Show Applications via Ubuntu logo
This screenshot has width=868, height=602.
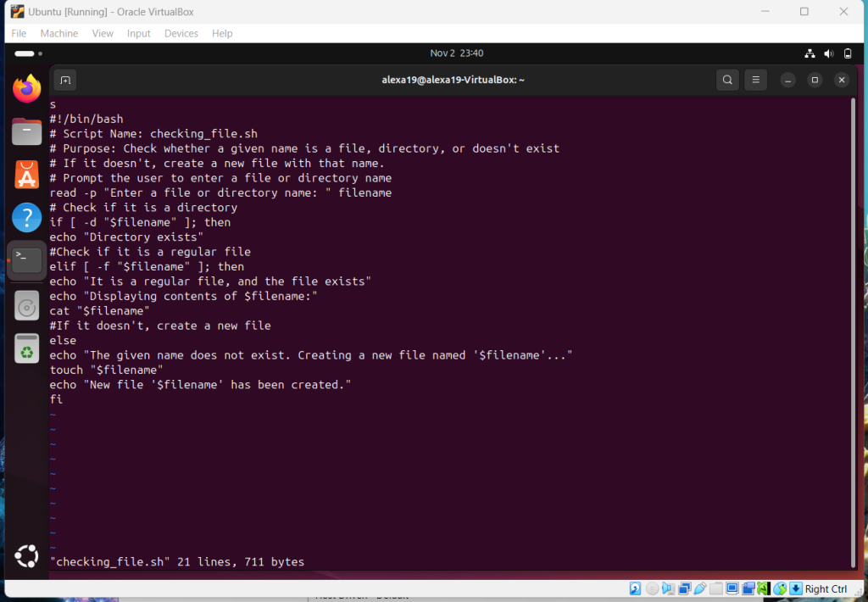26,556
